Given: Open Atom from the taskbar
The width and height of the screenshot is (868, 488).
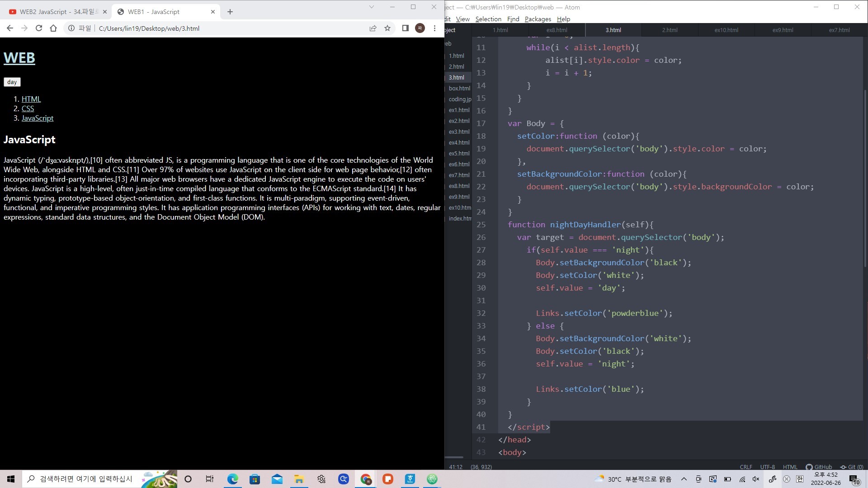Looking at the screenshot, I should (x=432, y=479).
